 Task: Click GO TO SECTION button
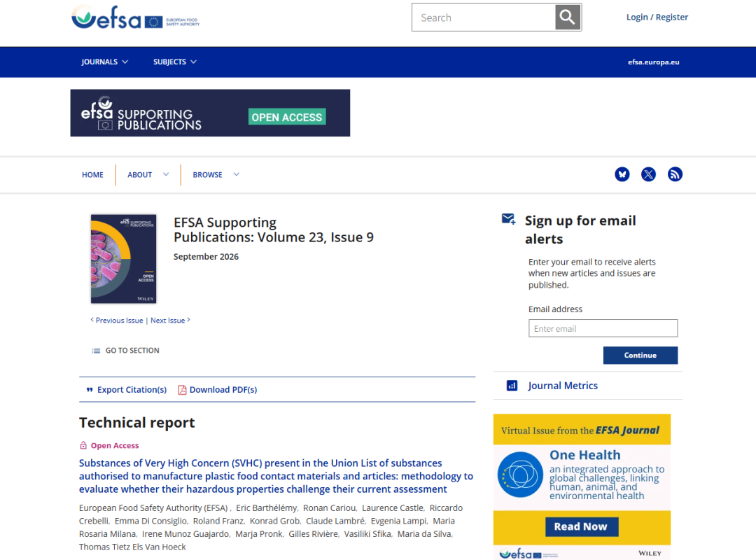click(125, 351)
